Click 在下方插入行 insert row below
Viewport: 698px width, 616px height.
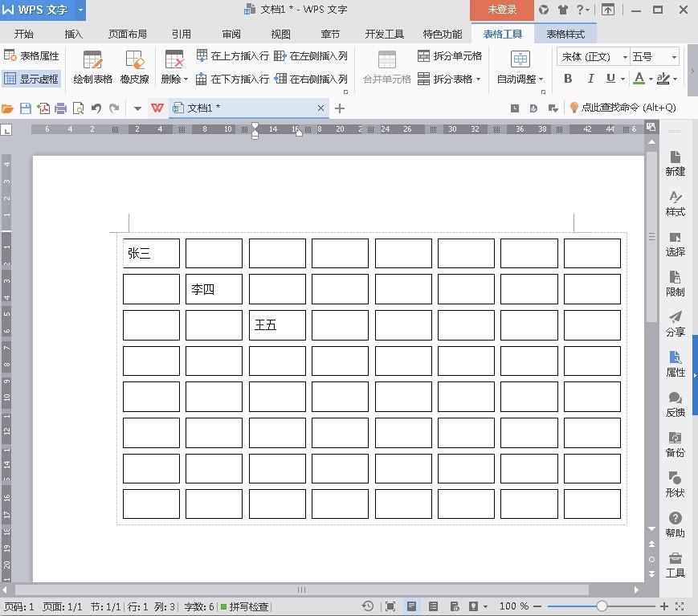pos(233,79)
